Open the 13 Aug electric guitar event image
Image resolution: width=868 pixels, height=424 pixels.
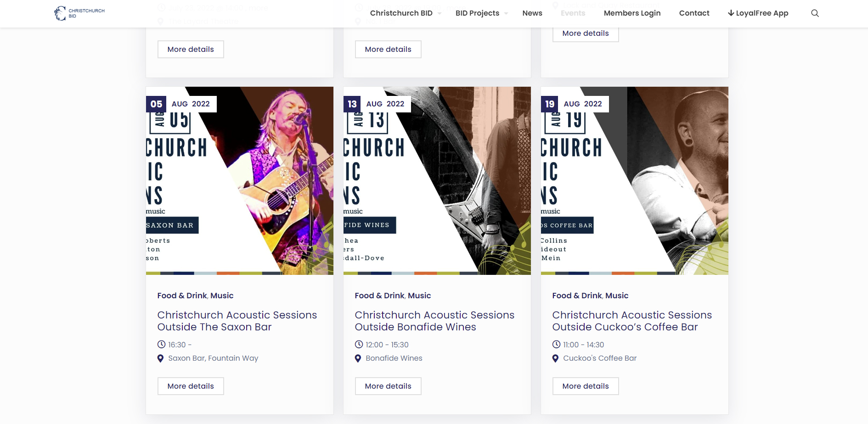[x=437, y=181]
